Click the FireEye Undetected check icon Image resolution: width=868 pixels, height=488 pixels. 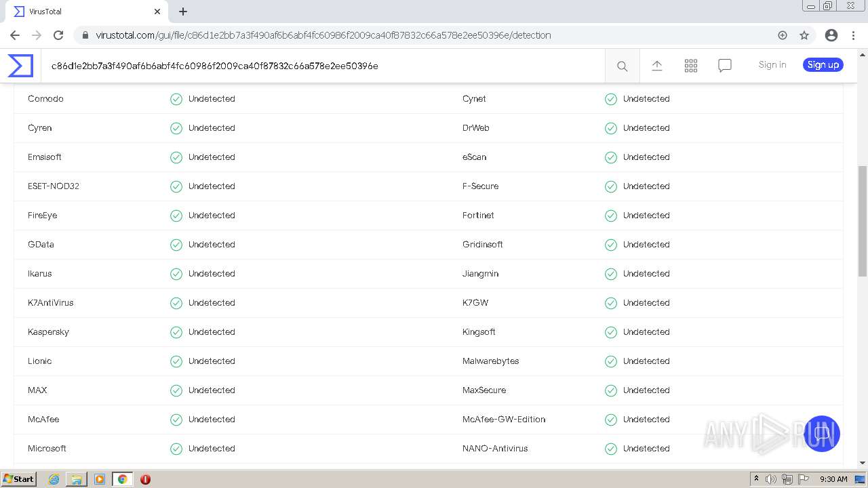(x=176, y=216)
